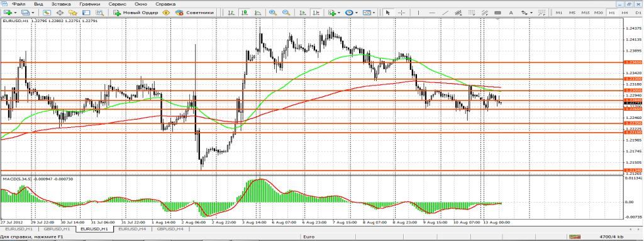
Task: Open the indicators list dropdown
Action: [x=339, y=13]
